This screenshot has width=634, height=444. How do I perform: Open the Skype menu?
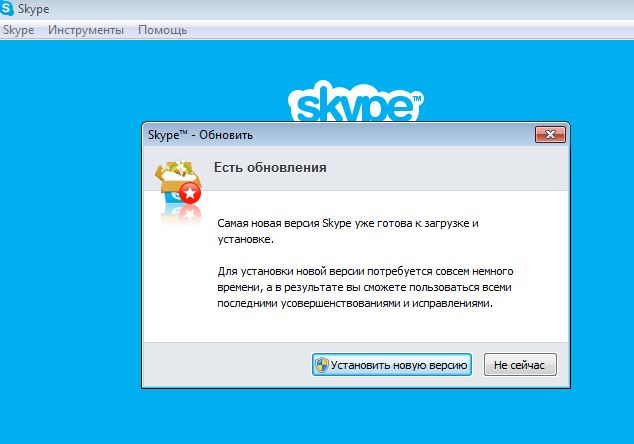[x=18, y=30]
